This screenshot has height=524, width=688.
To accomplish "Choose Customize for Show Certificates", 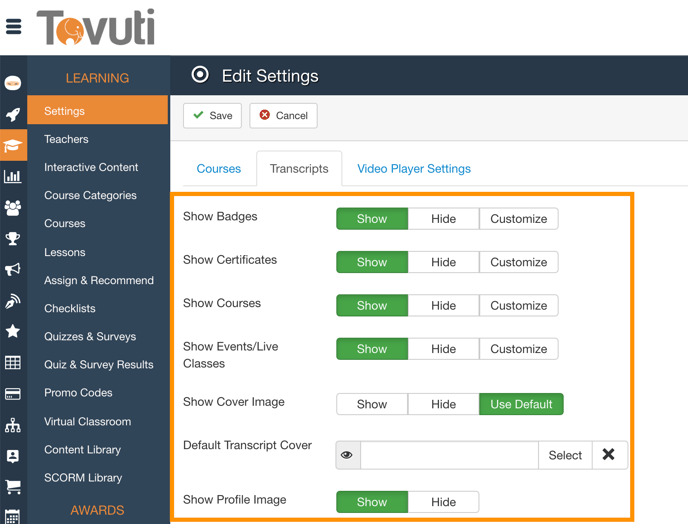I will (x=518, y=262).
